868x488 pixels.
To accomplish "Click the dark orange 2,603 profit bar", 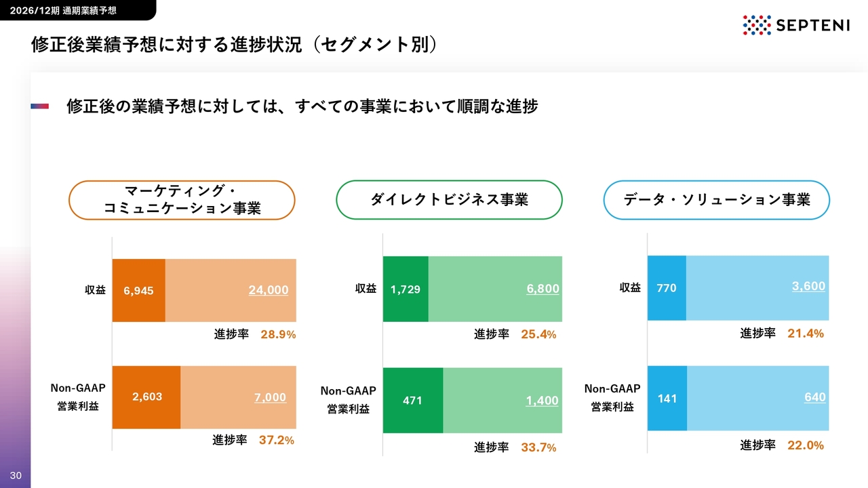I will [x=146, y=397].
